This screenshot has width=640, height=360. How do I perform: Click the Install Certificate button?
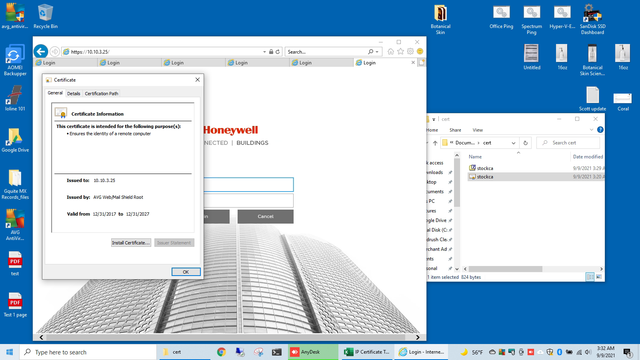[x=131, y=242]
